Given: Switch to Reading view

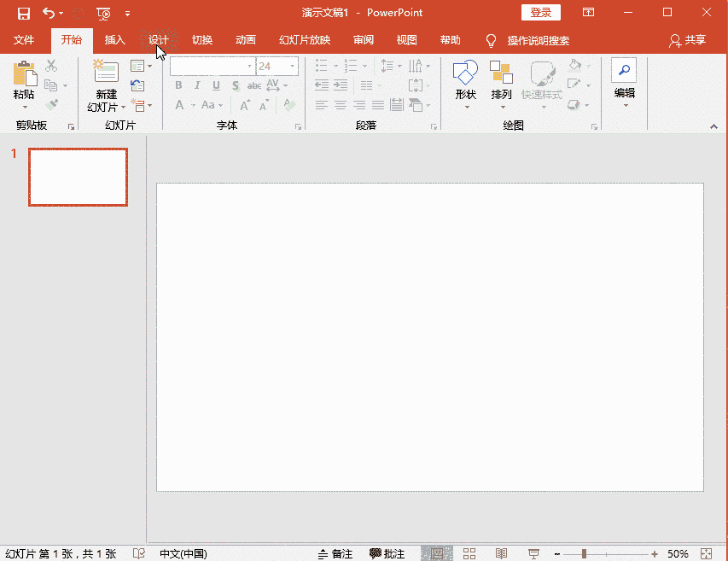Looking at the screenshot, I should coord(501,553).
